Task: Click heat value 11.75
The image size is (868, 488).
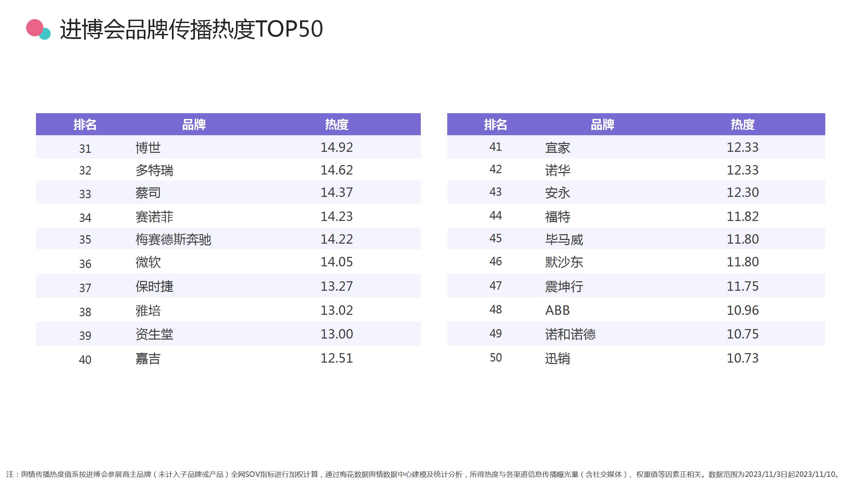Action: pos(743,286)
